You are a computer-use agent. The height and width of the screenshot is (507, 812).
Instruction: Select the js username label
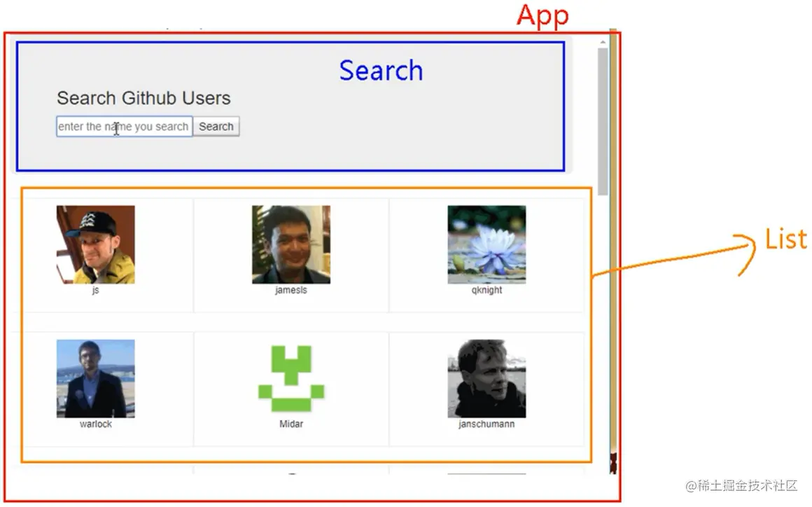(96, 290)
